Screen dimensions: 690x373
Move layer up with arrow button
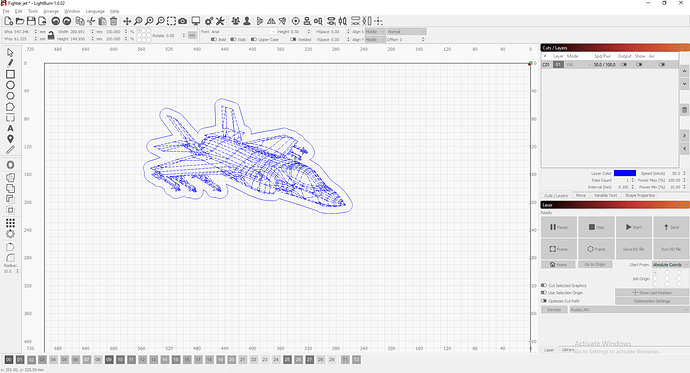pyautogui.click(x=684, y=71)
